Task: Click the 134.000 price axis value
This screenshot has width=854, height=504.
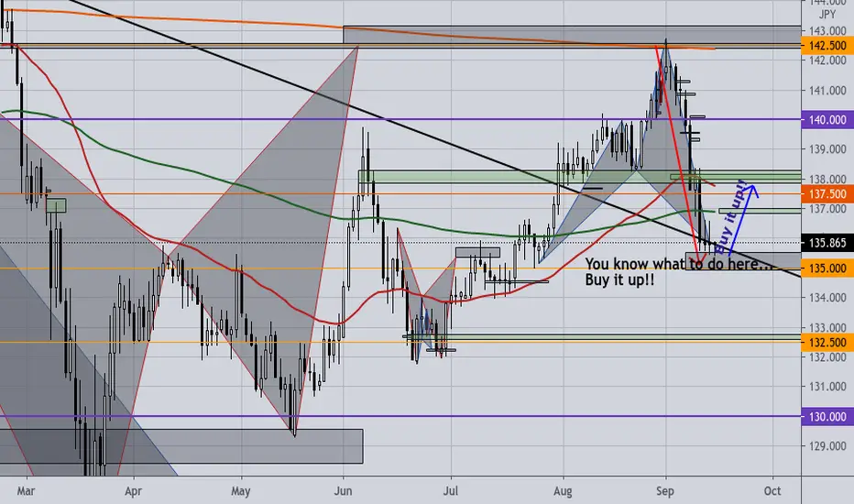Action: click(x=827, y=298)
